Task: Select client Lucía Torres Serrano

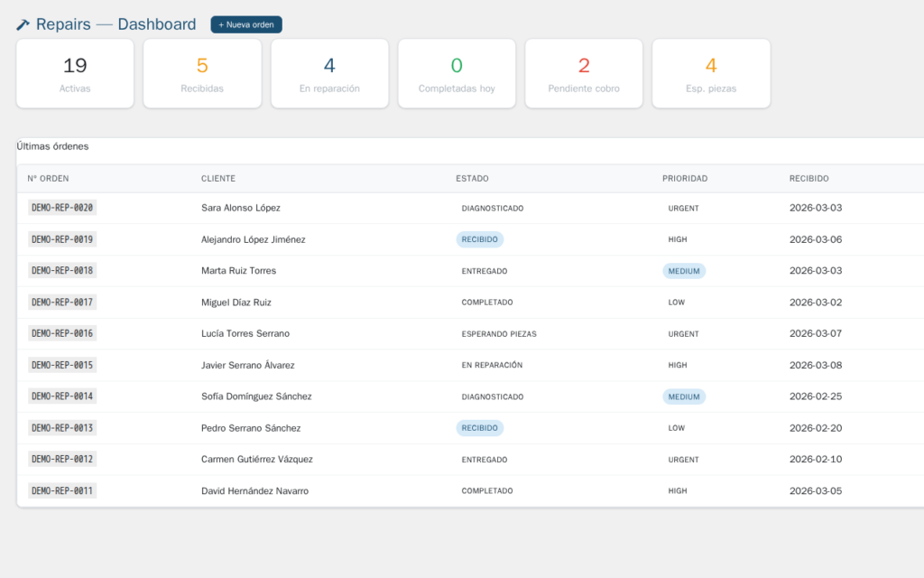Action: pos(245,334)
